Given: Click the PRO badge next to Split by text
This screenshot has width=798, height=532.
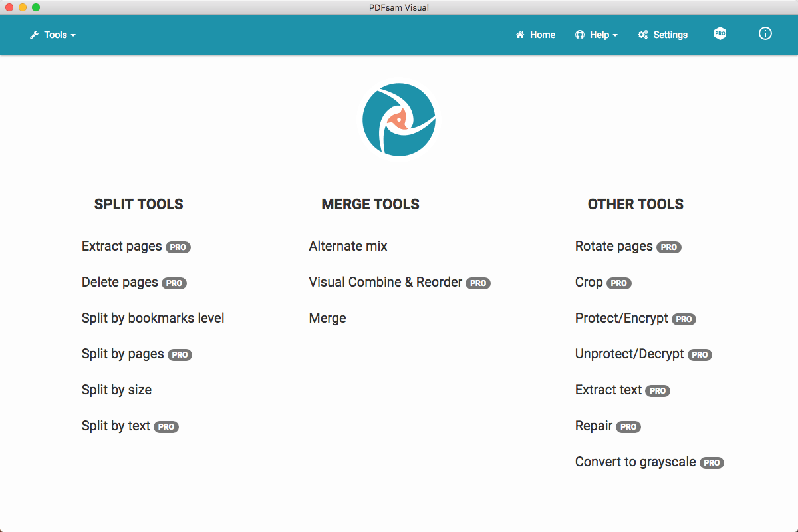Looking at the screenshot, I should pyautogui.click(x=166, y=427).
